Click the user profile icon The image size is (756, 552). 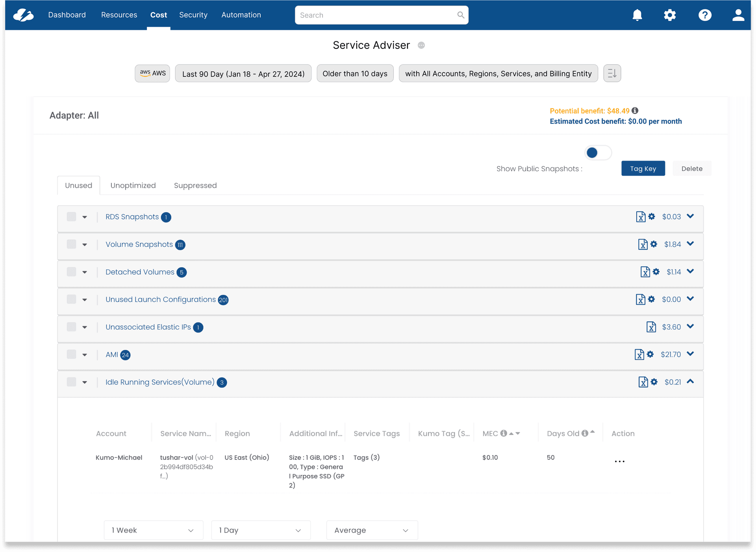738,15
